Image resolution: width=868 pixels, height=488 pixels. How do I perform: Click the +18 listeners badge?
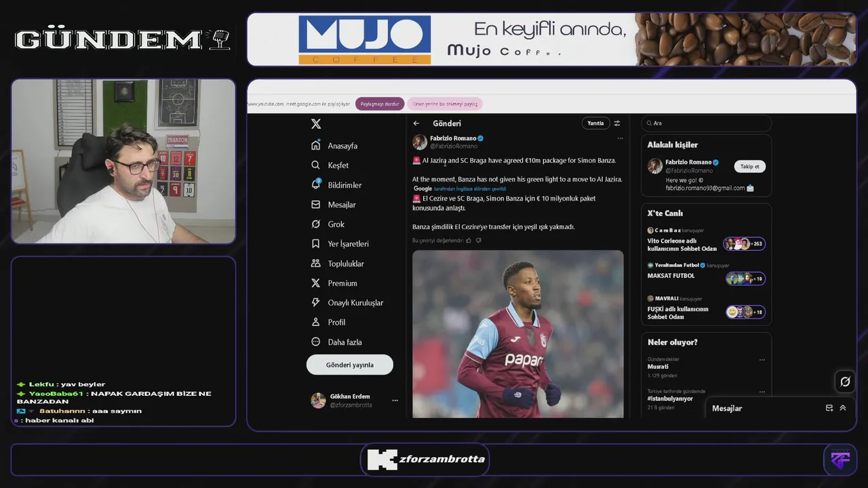pyautogui.click(x=746, y=312)
